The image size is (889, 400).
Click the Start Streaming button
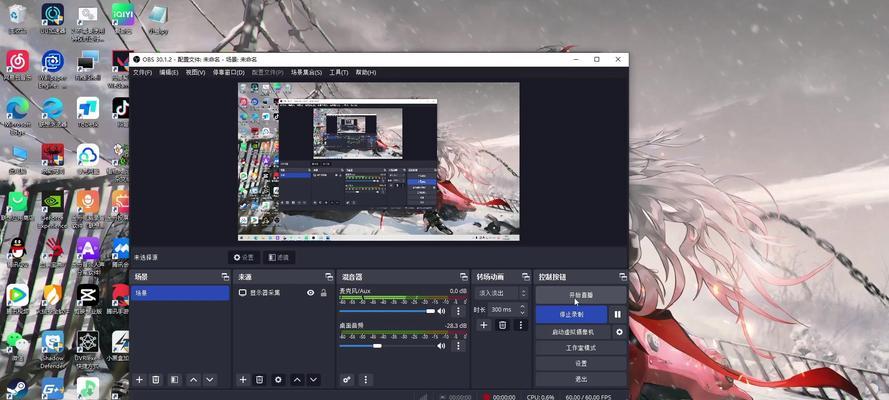581,295
